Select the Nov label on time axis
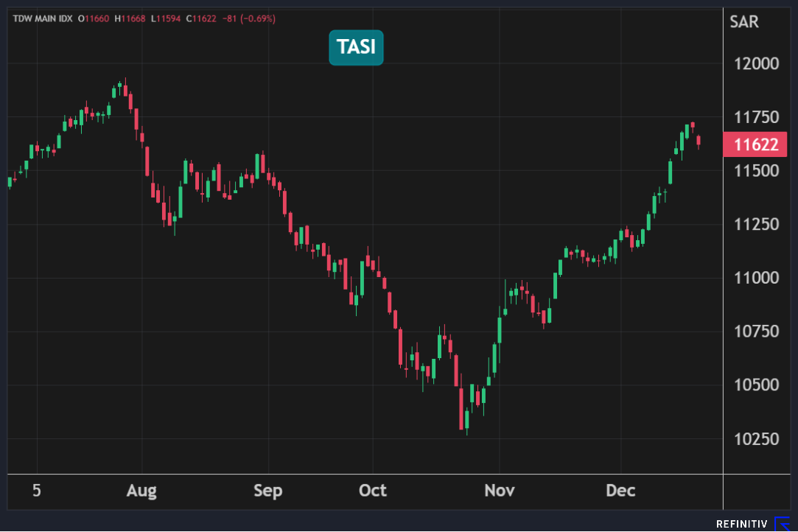Viewport: 798px width, 532px height. [x=499, y=491]
